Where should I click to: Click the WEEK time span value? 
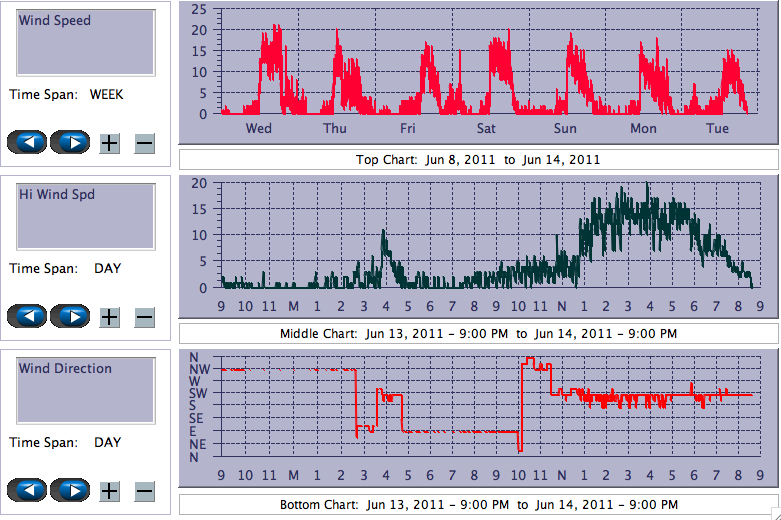tap(106, 95)
